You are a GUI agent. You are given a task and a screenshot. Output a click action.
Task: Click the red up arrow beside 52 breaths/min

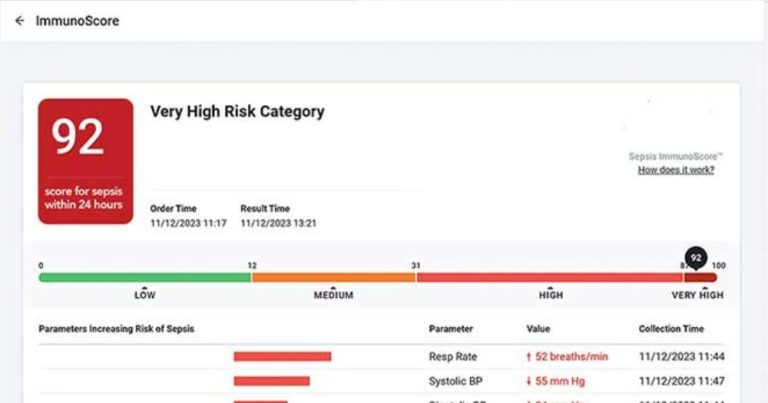(529, 356)
